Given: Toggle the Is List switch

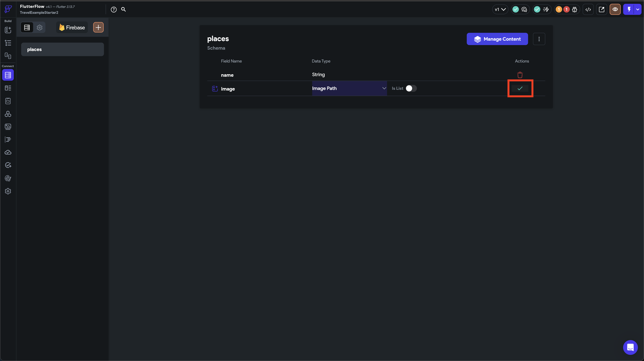Looking at the screenshot, I should click(x=411, y=88).
